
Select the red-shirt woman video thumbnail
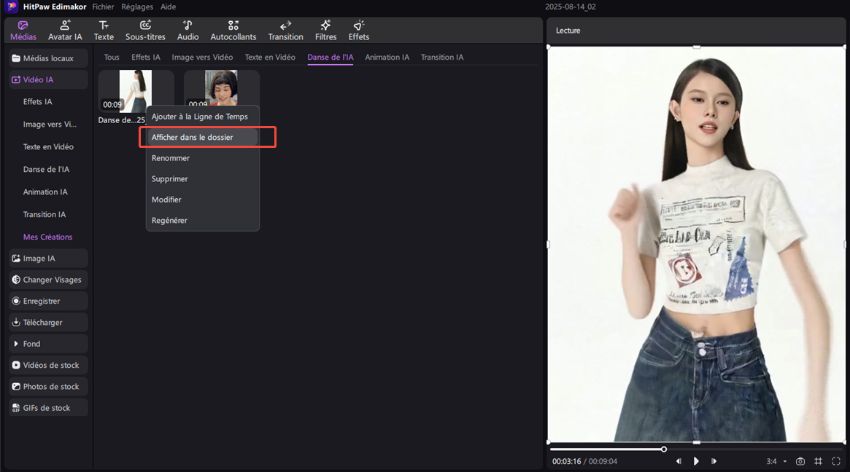(222, 87)
